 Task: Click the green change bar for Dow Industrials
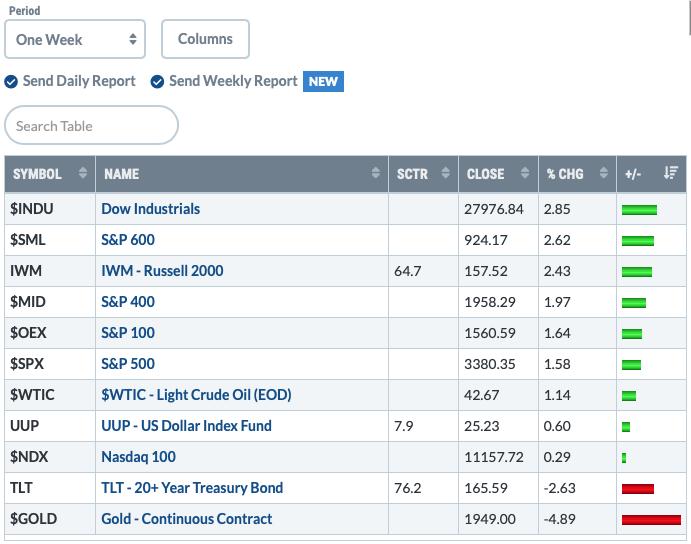639,210
